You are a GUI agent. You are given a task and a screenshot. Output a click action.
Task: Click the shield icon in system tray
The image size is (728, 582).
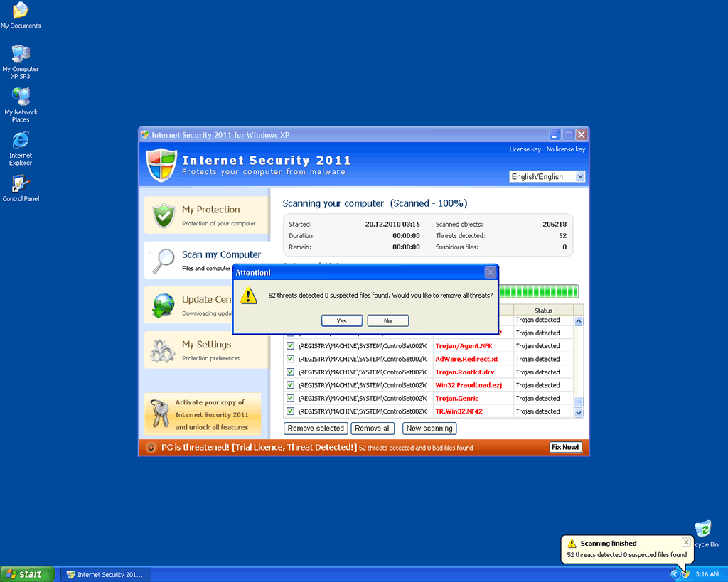pyautogui.click(x=686, y=574)
